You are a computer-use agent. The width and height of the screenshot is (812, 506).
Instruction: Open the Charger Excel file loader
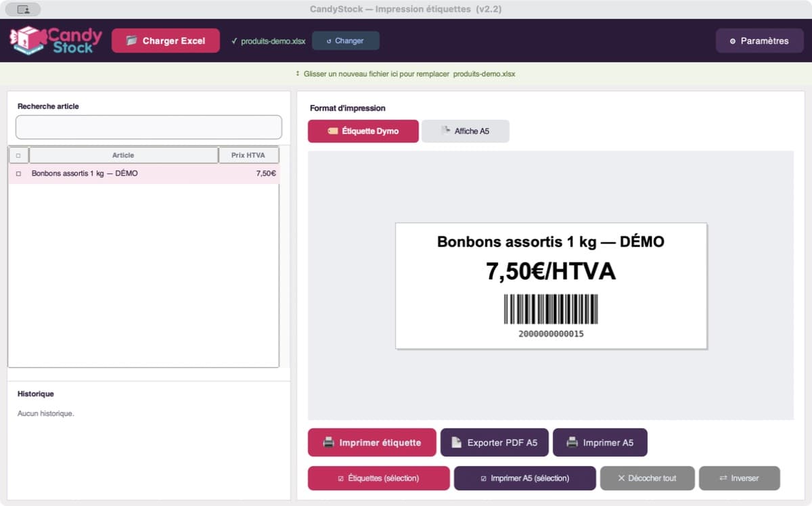pyautogui.click(x=166, y=41)
